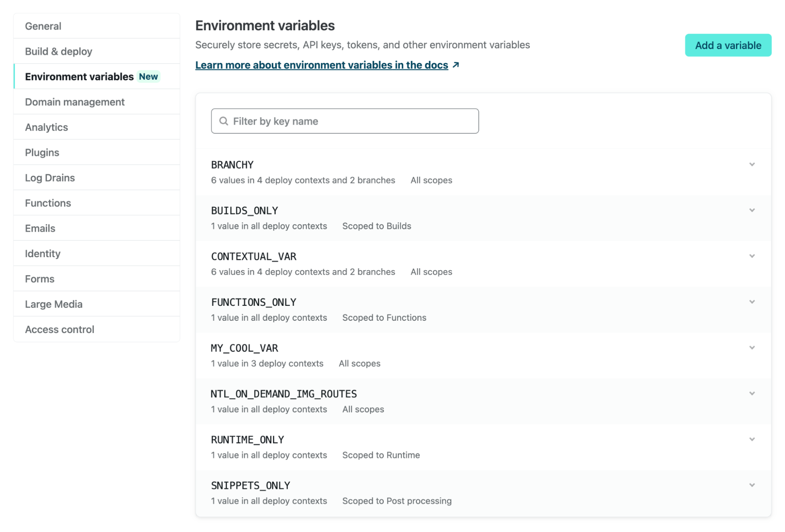This screenshot has height=532, width=785.
Task: Expand the CONTEXTUAL_VAR chevron
Action: point(752,256)
